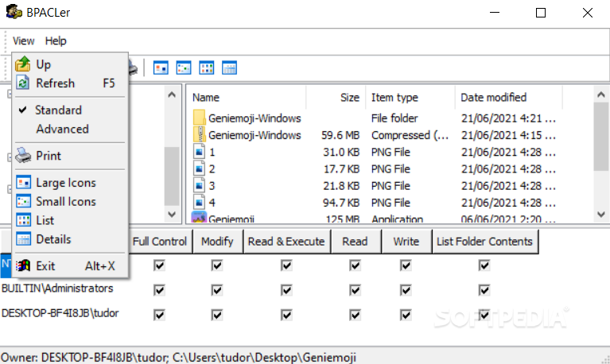Click the PNG icon for file 3
Image resolution: width=610 pixels, height=364 pixels.
tap(199, 185)
